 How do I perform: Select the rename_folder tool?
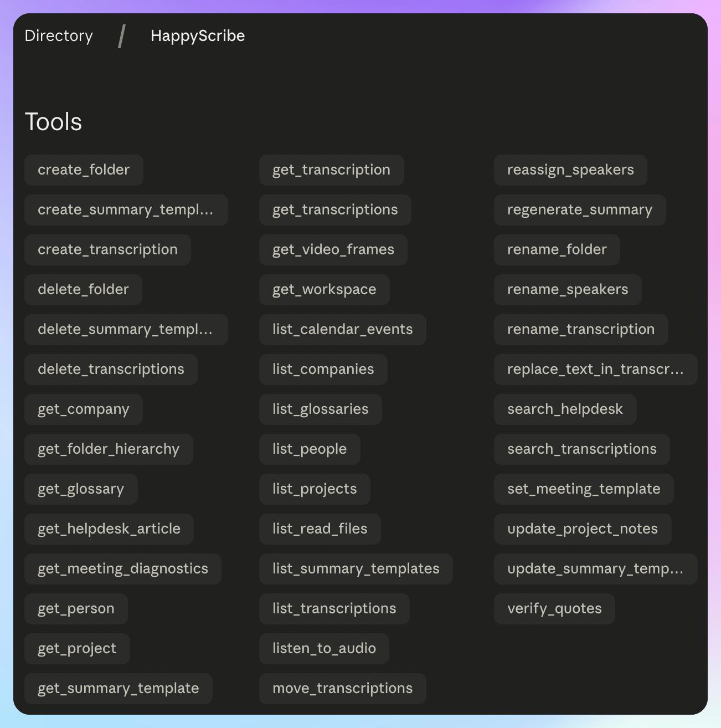[557, 250]
